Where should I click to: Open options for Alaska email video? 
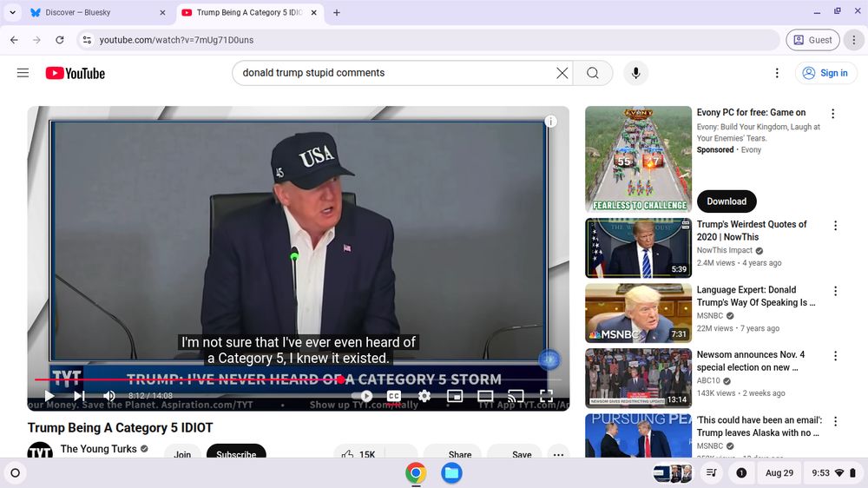click(835, 421)
